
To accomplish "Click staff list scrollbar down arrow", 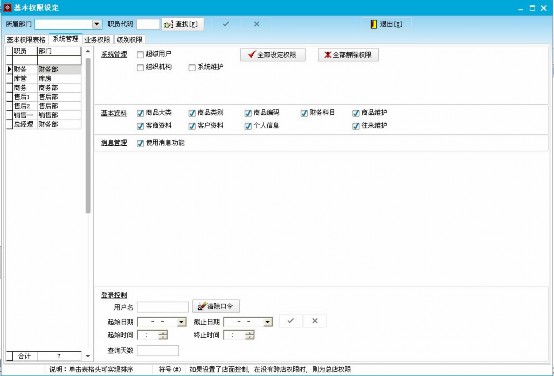I will point(88,356).
